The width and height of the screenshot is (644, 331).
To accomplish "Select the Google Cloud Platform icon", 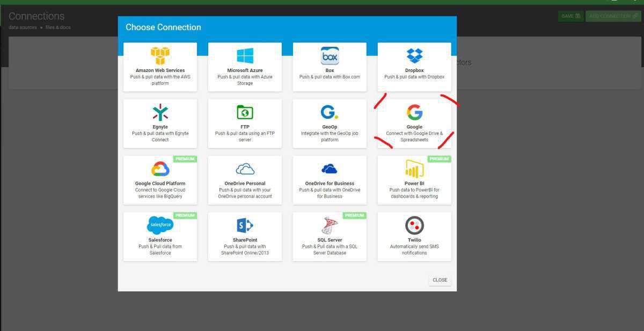I will tap(160, 169).
